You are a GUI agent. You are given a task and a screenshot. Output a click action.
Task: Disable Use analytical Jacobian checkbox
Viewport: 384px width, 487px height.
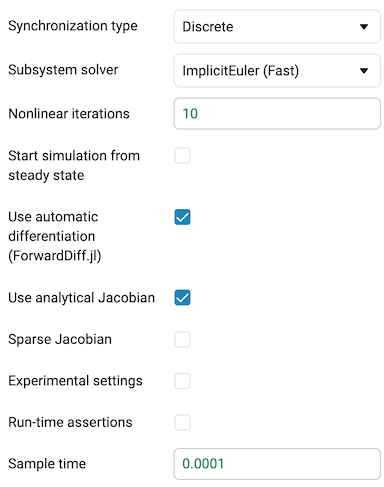pos(182,298)
